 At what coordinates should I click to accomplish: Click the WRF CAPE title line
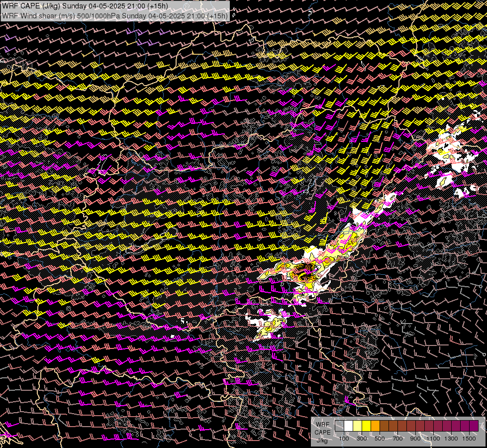tap(85, 5)
